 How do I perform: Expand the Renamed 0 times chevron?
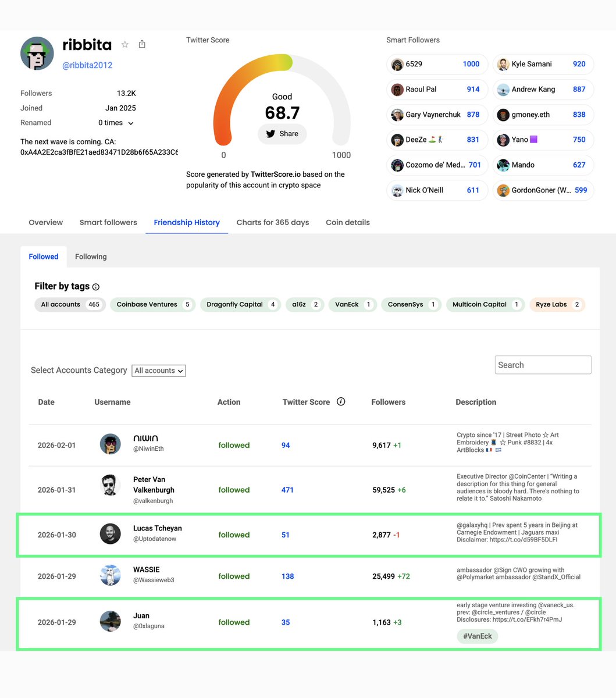[131, 123]
